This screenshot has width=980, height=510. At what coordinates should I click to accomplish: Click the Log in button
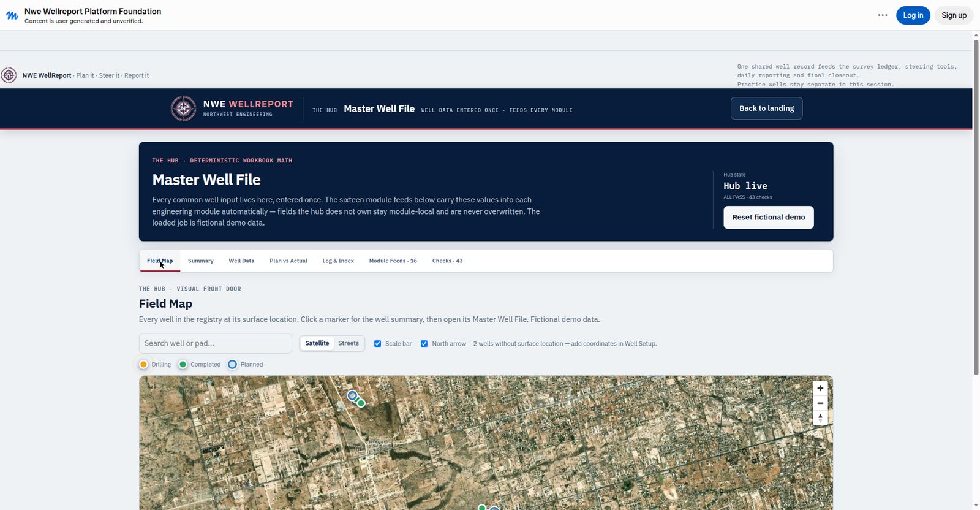click(x=913, y=15)
